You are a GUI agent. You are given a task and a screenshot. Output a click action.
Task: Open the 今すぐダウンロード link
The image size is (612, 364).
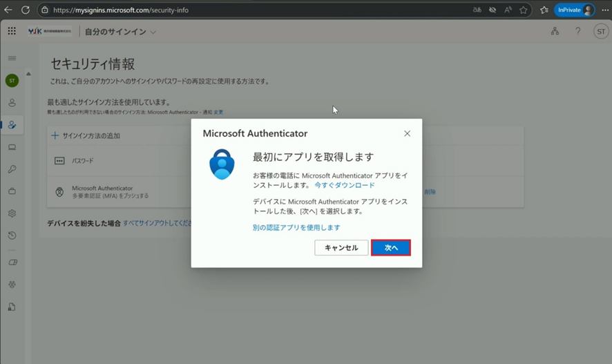click(345, 185)
